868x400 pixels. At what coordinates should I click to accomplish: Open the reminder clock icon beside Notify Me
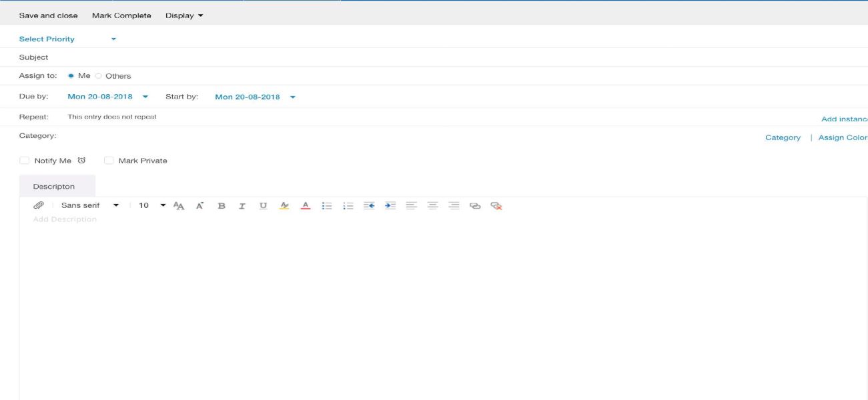pos(81,160)
